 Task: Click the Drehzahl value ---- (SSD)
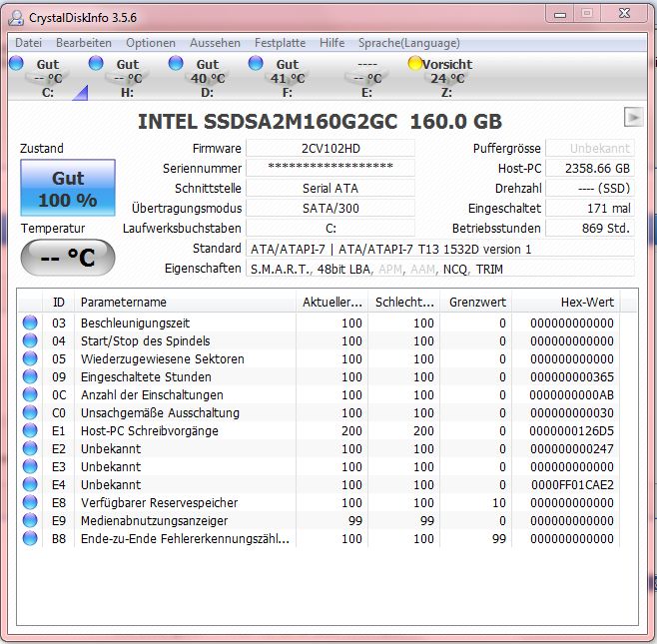pyautogui.click(x=590, y=188)
